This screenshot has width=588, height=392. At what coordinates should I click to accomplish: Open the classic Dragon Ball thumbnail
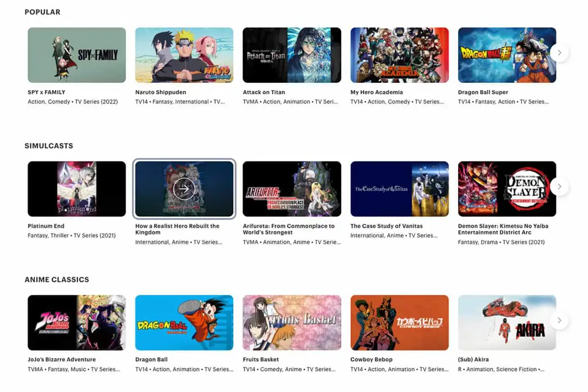pyautogui.click(x=184, y=322)
